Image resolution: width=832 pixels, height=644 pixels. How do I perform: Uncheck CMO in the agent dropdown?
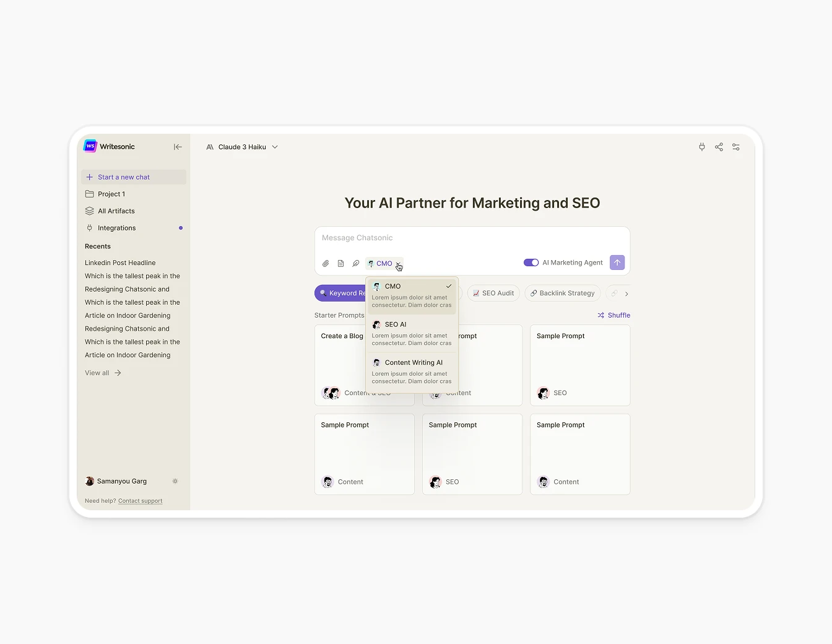(x=448, y=286)
